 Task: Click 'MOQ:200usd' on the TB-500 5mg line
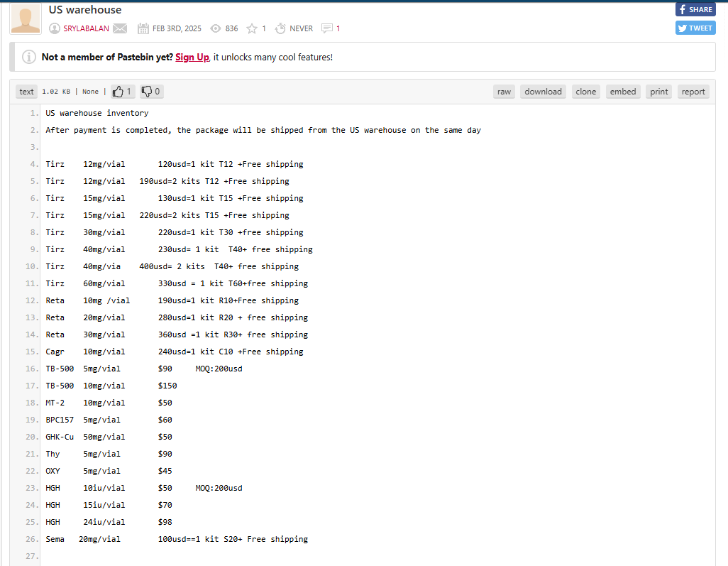tap(219, 369)
